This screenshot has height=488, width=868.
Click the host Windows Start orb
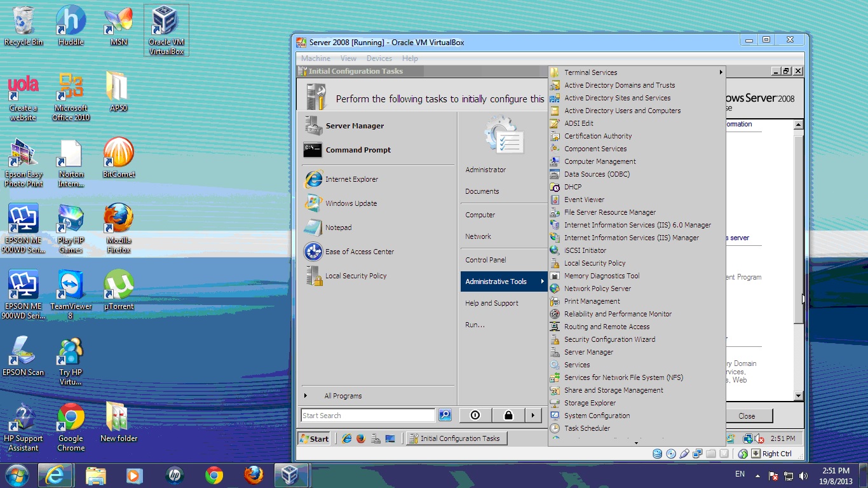point(17,475)
